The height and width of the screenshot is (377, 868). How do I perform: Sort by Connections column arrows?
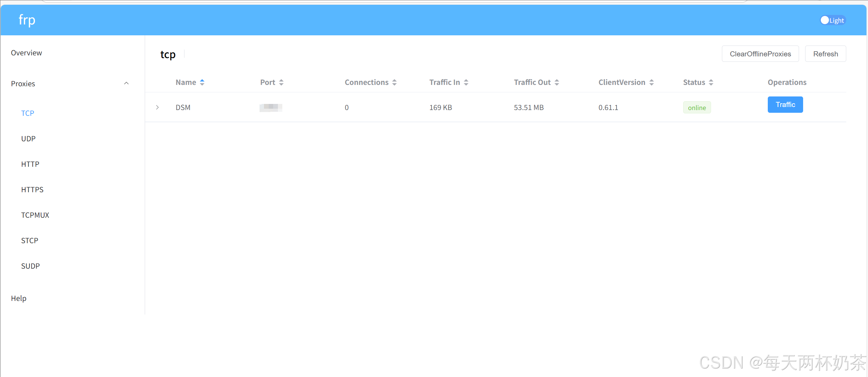(x=394, y=82)
